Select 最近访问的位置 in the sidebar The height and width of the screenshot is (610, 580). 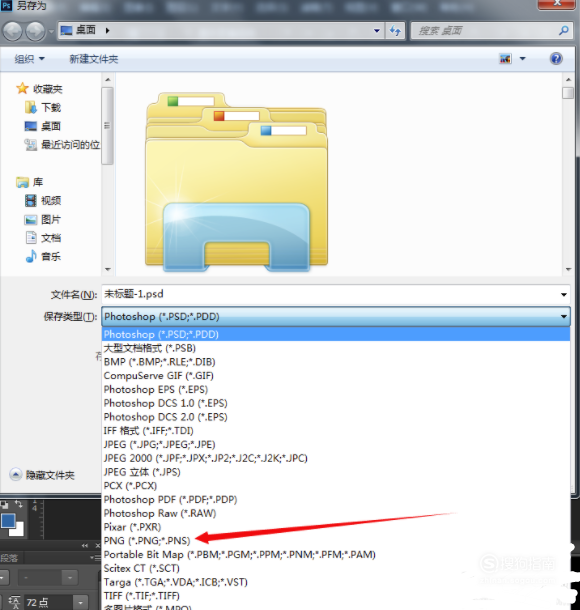pyautogui.click(x=62, y=145)
